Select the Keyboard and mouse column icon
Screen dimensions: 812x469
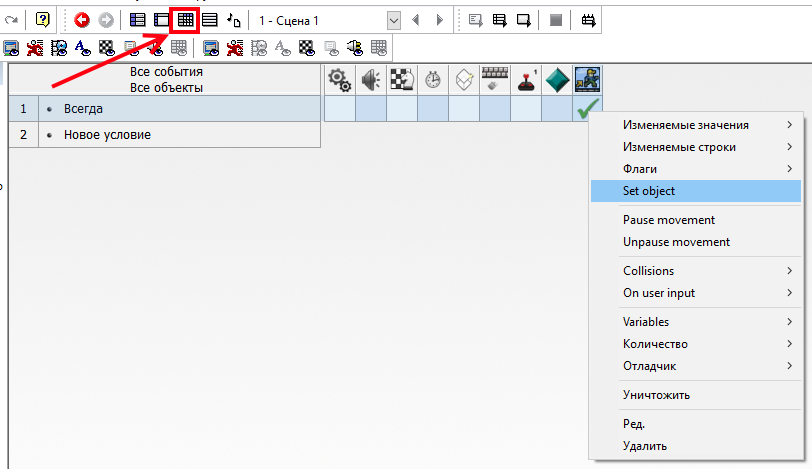tap(495, 81)
